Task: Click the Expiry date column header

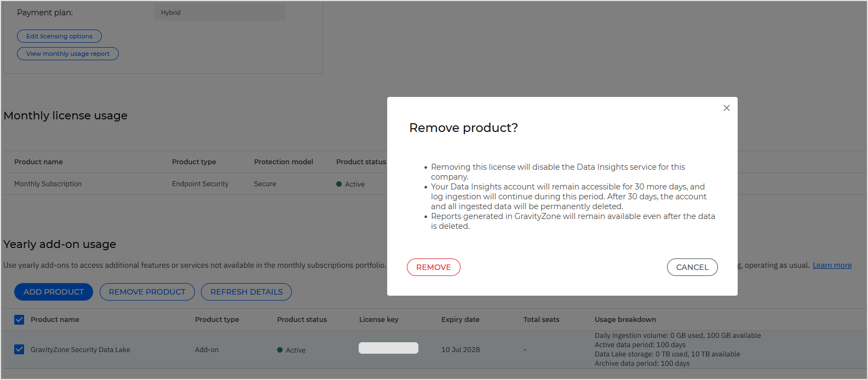Action: coord(461,320)
